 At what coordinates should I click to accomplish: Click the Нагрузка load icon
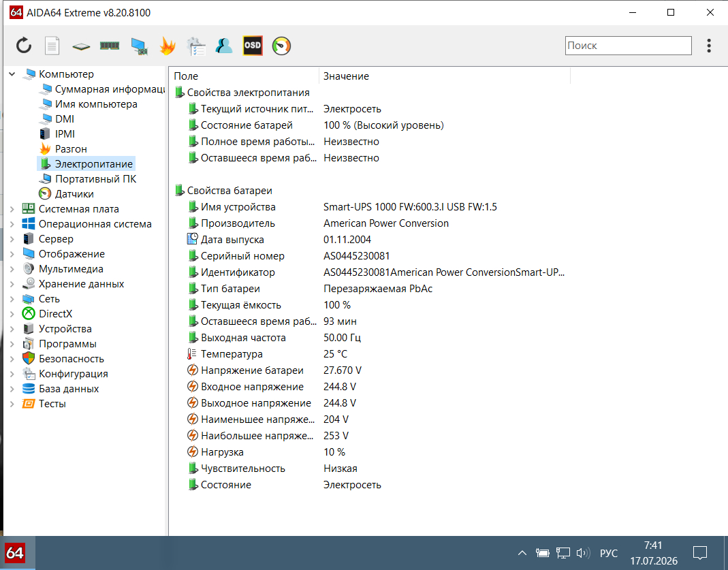(x=193, y=452)
